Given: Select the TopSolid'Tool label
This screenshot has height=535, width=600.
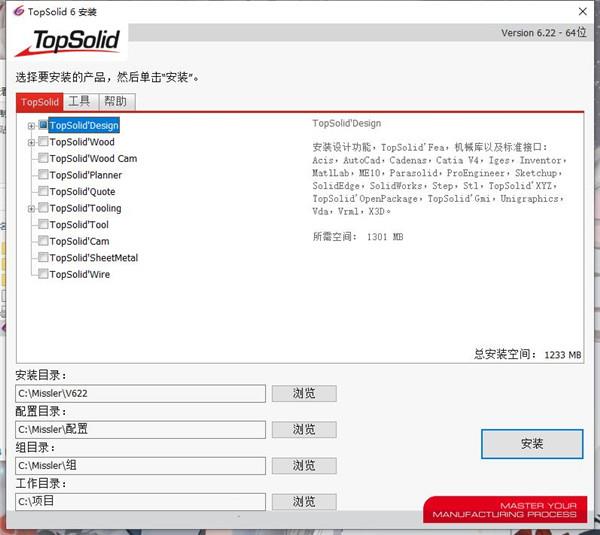Looking at the screenshot, I should click(x=79, y=225).
